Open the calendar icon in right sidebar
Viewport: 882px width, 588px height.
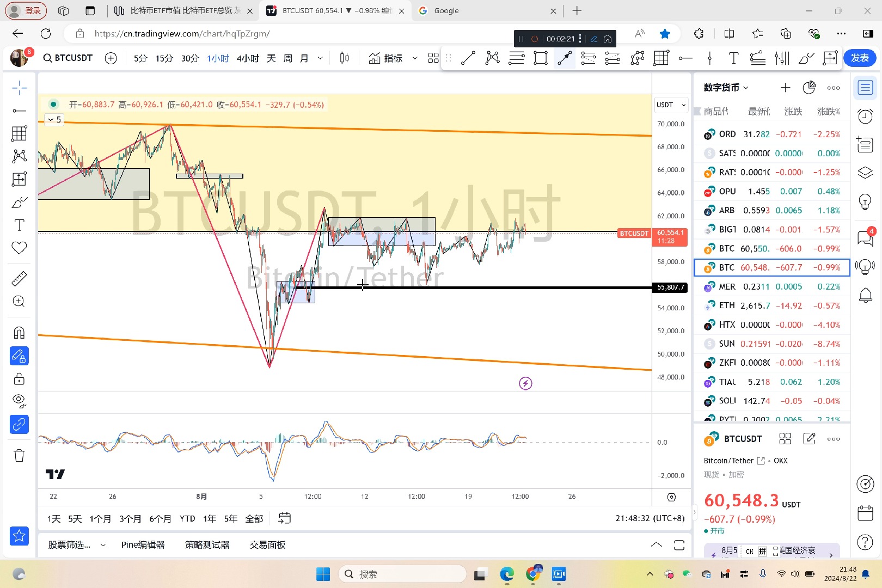tap(865, 513)
